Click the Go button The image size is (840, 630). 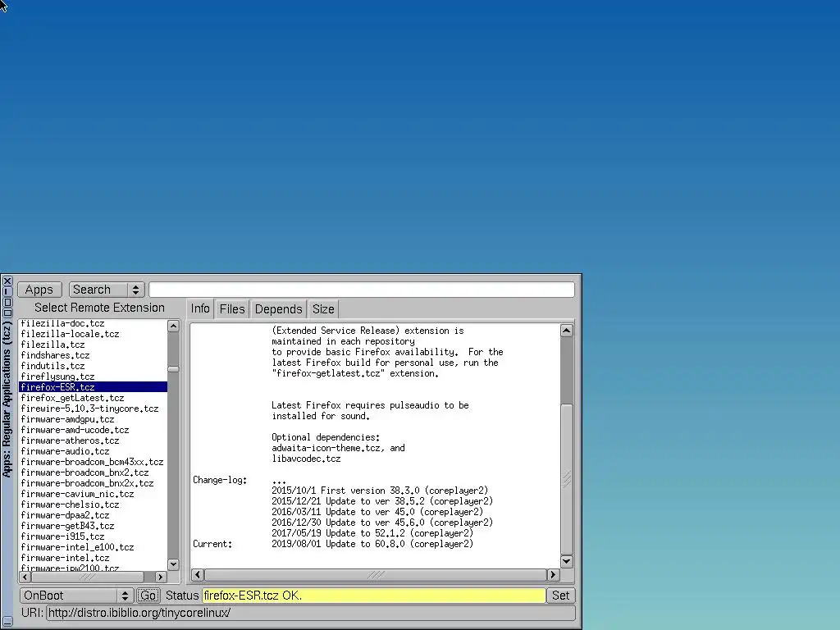click(148, 596)
